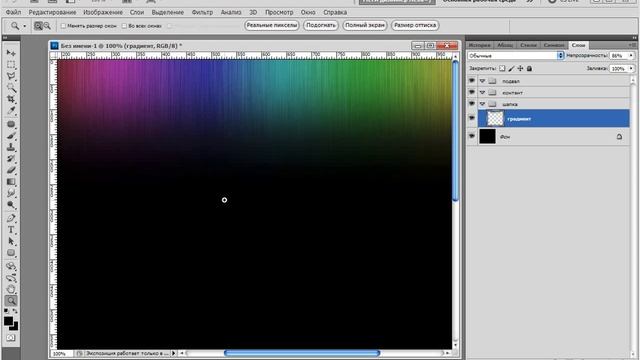Open the Layers panel options menu
The height and width of the screenshot is (360, 640).
point(632,45)
